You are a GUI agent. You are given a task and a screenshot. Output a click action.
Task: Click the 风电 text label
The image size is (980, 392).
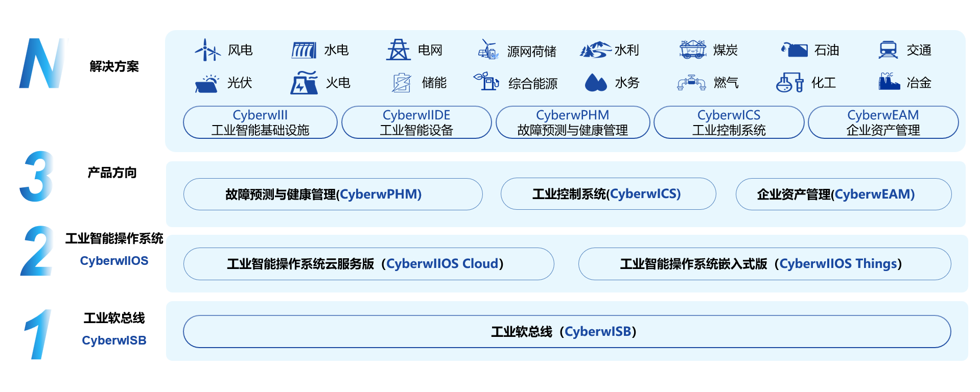(x=240, y=51)
